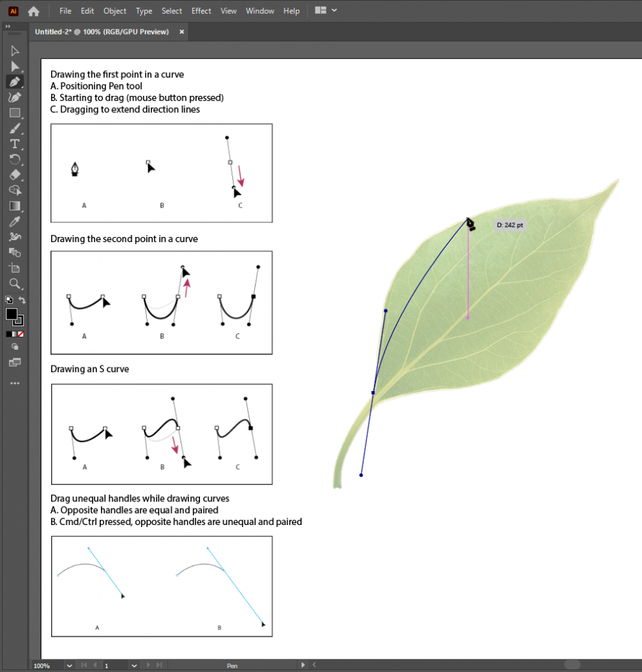Select the Pen tool in toolbar
This screenshot has height=672, width=642.
point(15,82)
